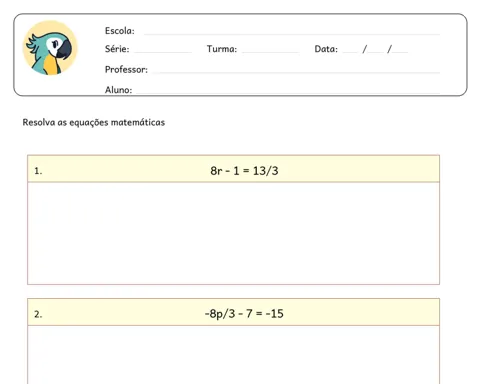The height and width of the screenshot is (384, 480).
Task: Click the 'Professor:' label
Action: pyautogui.click(x=126, y=69)
